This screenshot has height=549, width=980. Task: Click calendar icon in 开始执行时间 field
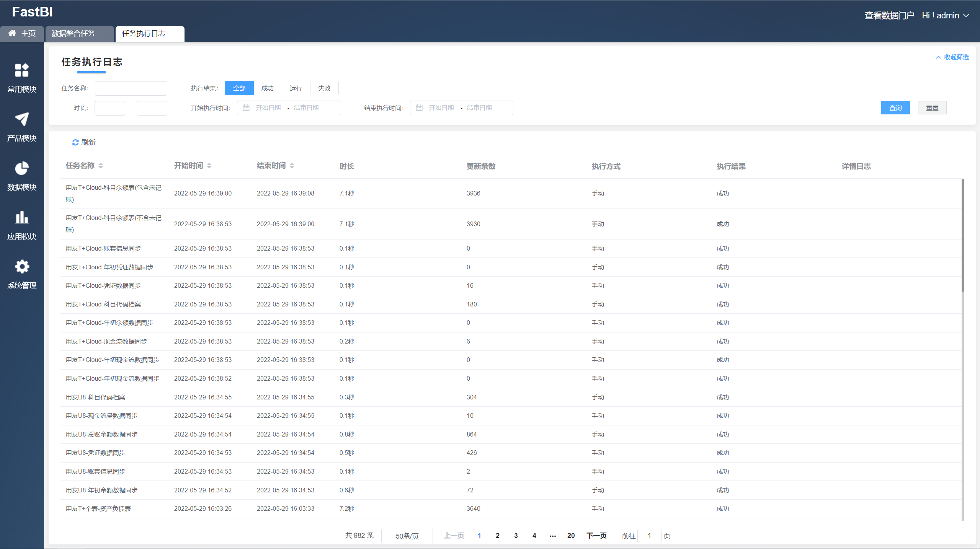point(246,108)
